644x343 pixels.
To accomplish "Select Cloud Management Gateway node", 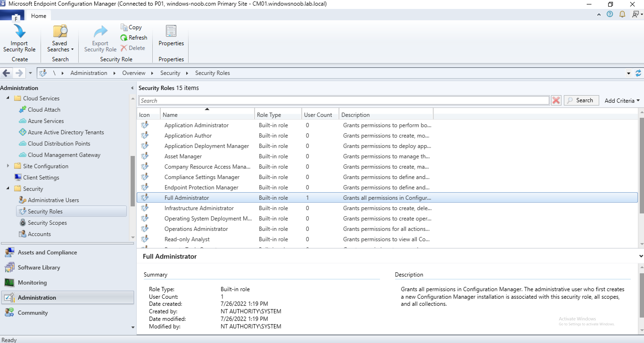I will click(59, 155).
